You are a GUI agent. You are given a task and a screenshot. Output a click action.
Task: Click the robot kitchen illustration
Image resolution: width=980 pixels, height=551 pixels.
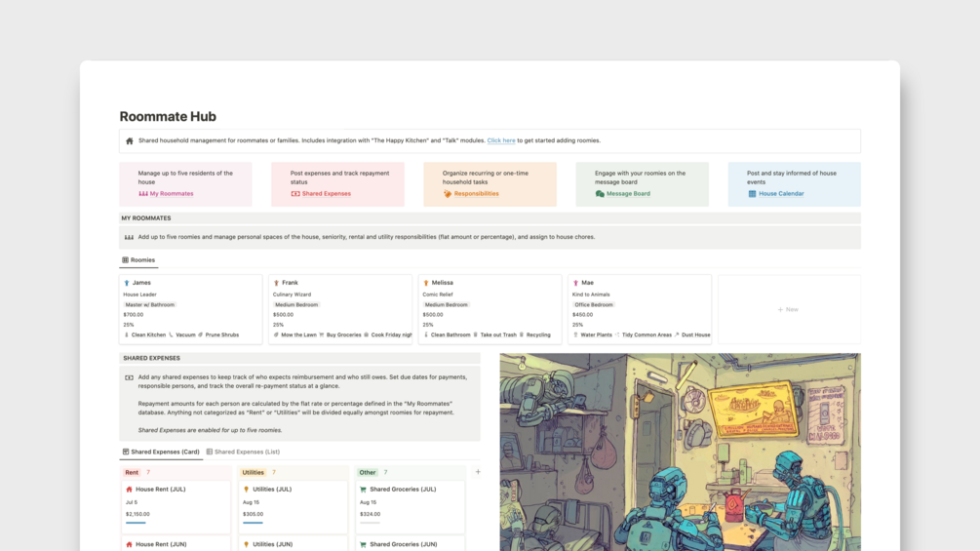coord(680,453)
